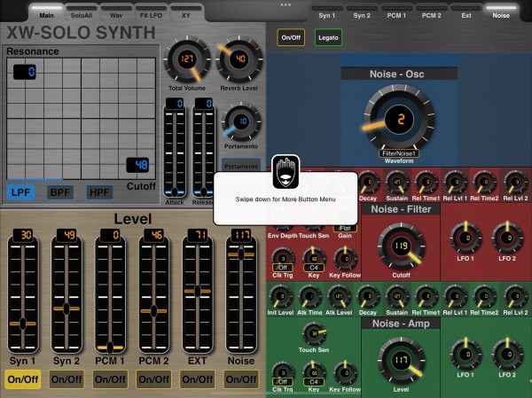Click the Atk Time knob in green row

pyautogui.click(x=309, y=297)
